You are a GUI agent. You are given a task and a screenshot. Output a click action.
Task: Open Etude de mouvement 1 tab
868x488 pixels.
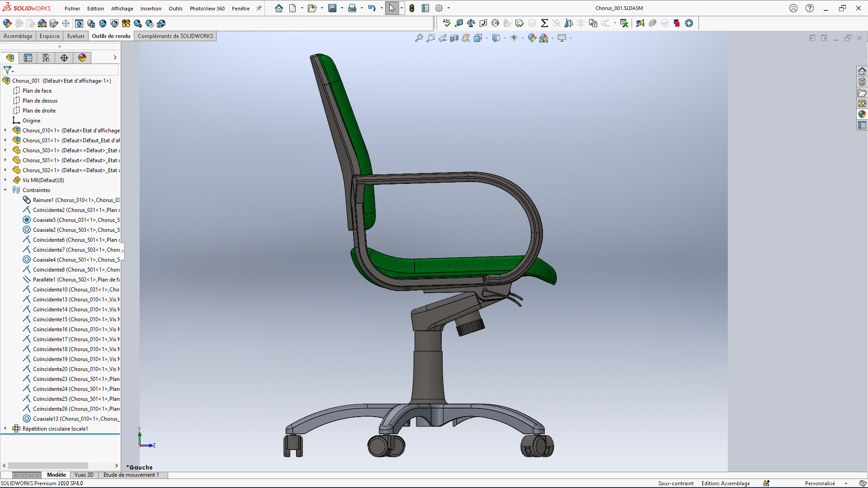click(131, 475)
